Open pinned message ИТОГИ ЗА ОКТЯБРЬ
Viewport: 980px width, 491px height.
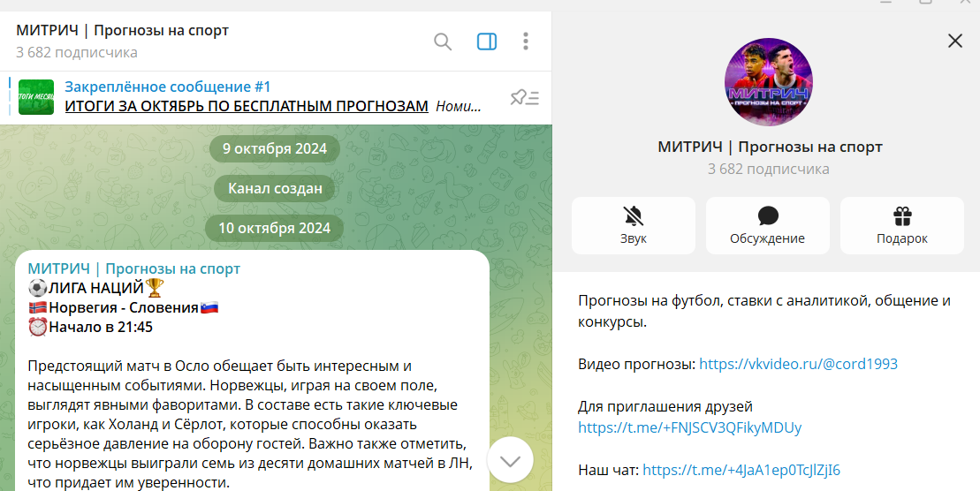(246, 106)
